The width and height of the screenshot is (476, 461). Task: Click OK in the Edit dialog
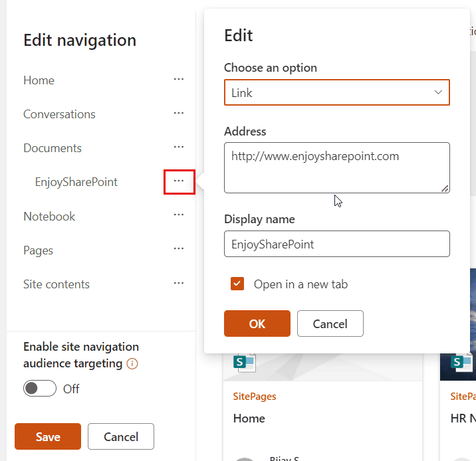257,323
